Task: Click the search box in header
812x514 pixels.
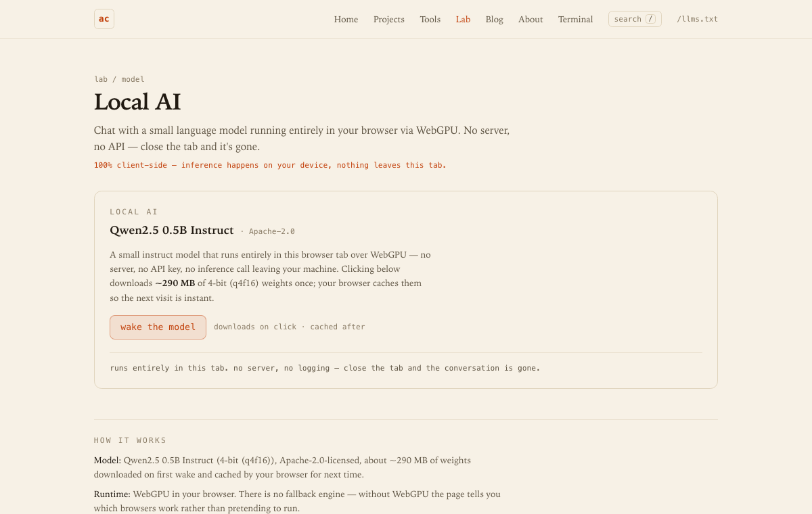Action: tap(635, 19)
